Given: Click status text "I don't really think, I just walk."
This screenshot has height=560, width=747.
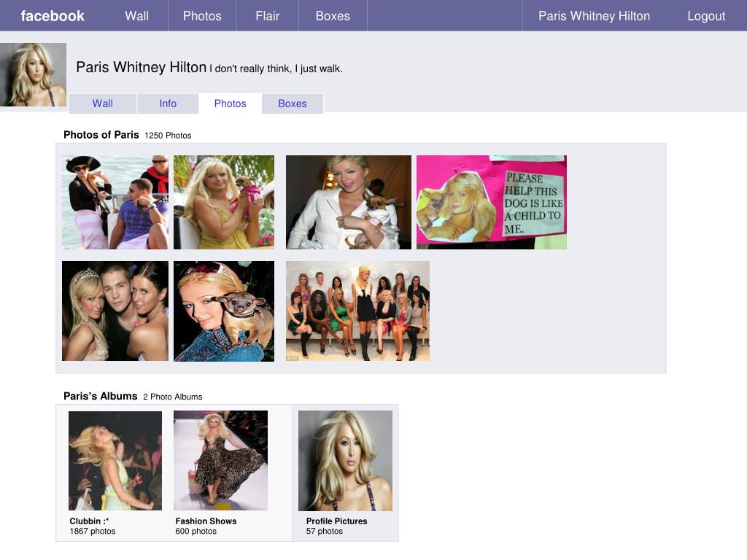Looking at the screenshot, I should coord(276,69).
